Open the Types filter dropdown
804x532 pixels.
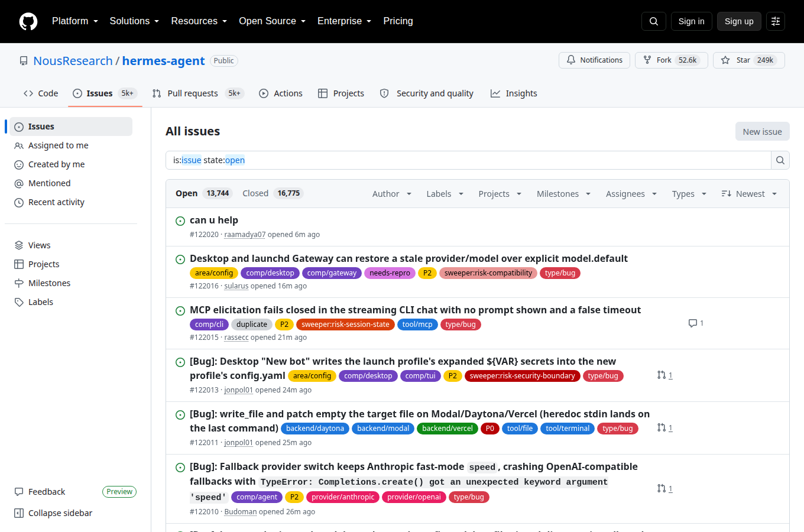(x=689, y=194)
